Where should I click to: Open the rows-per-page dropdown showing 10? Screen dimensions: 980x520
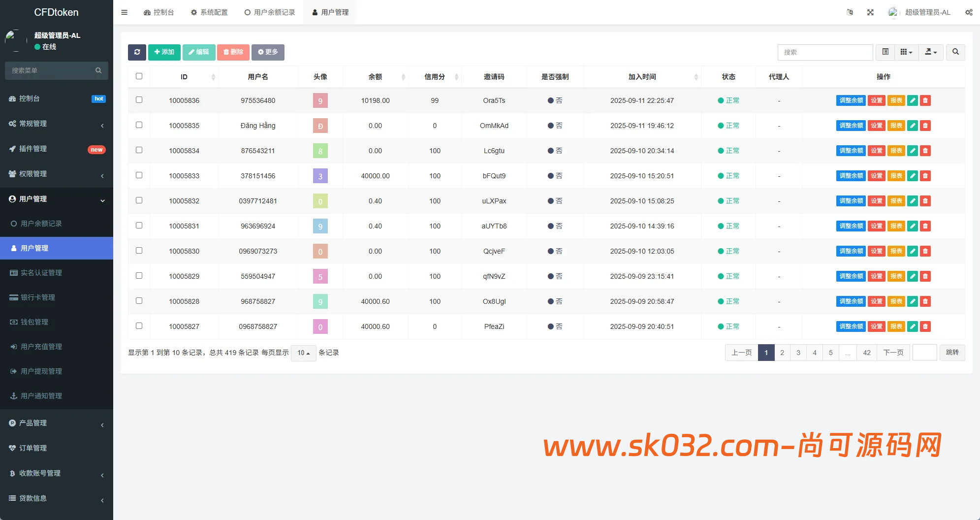(303, 353)
